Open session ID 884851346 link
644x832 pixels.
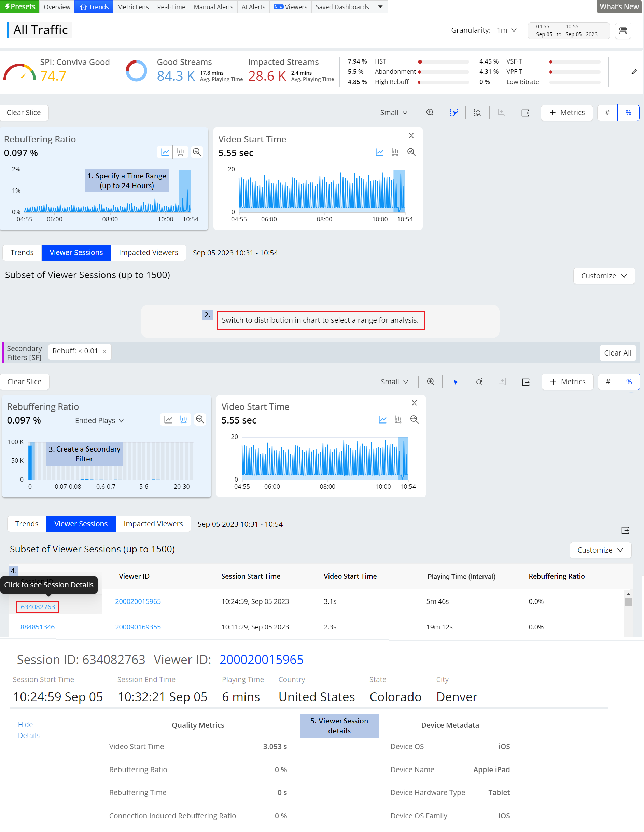point(37,627)
